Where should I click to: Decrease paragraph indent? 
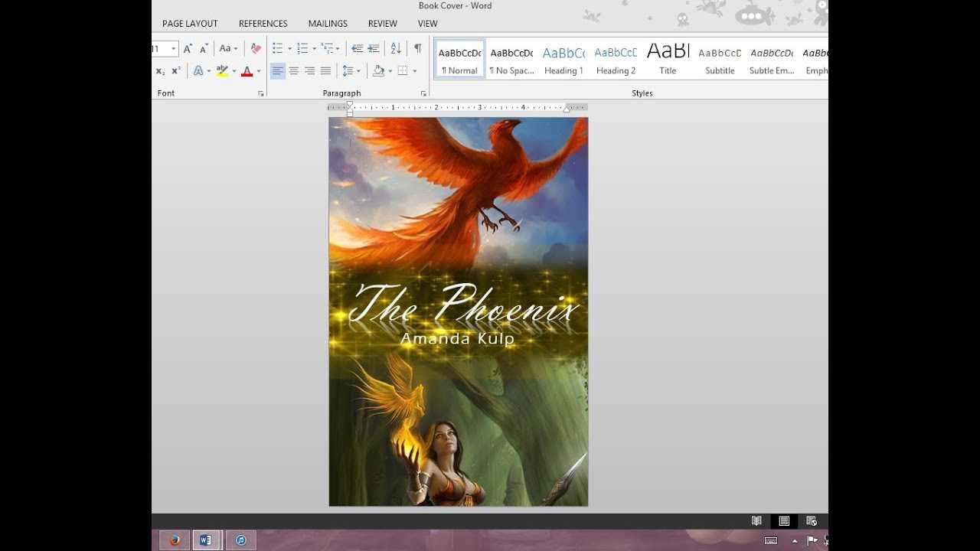[x=357, y=48]
